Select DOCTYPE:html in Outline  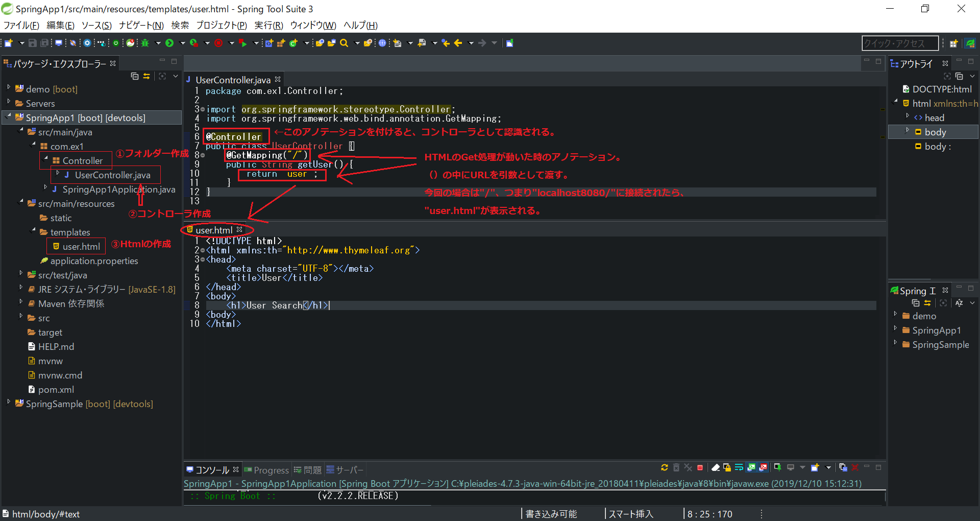(942, 89)
